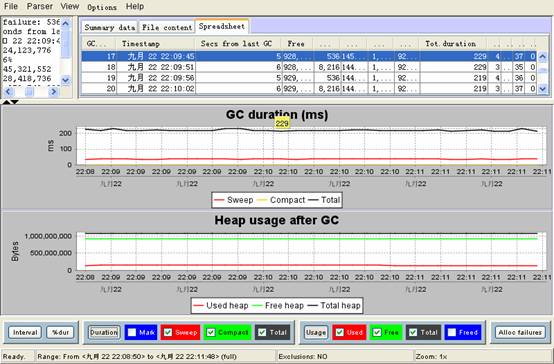Switch to the File content tab
Screen dimensions: 554x364
coord(167,27)
